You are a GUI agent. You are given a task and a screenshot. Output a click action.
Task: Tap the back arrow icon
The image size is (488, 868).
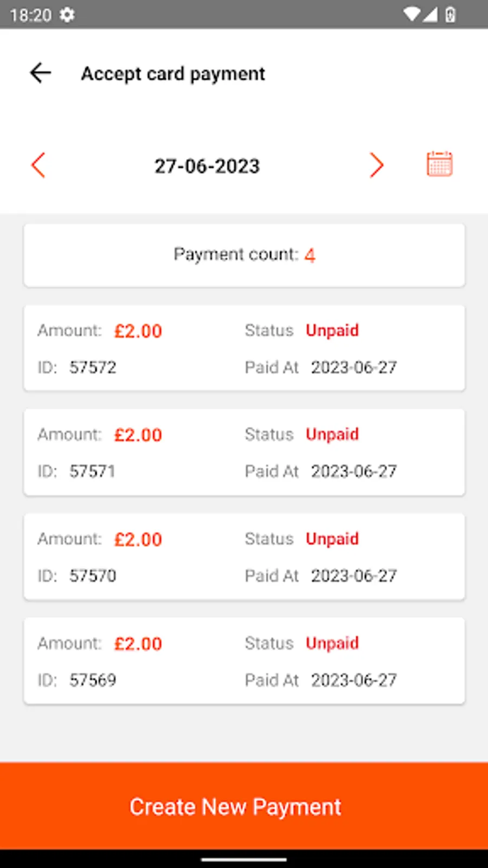point(40,73)
